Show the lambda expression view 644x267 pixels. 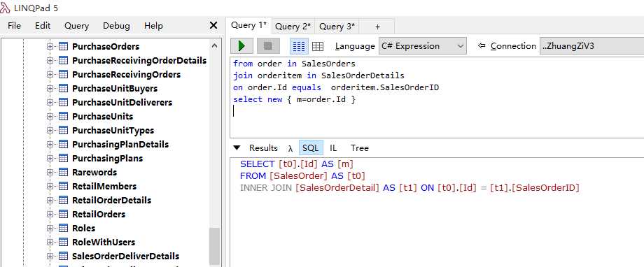pyautogui.click(x=290, y=148)
